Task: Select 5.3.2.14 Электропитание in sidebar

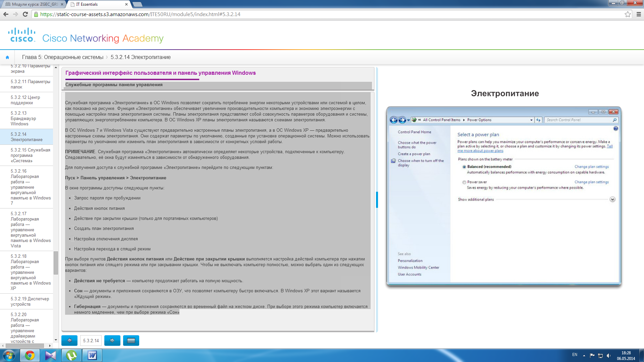Action: point(26,137)
